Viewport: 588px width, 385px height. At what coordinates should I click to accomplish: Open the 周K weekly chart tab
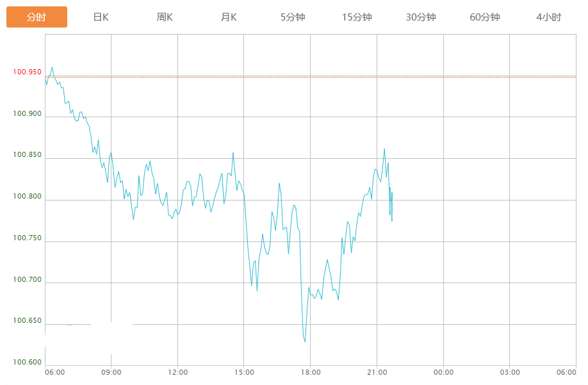click(165, 17)
